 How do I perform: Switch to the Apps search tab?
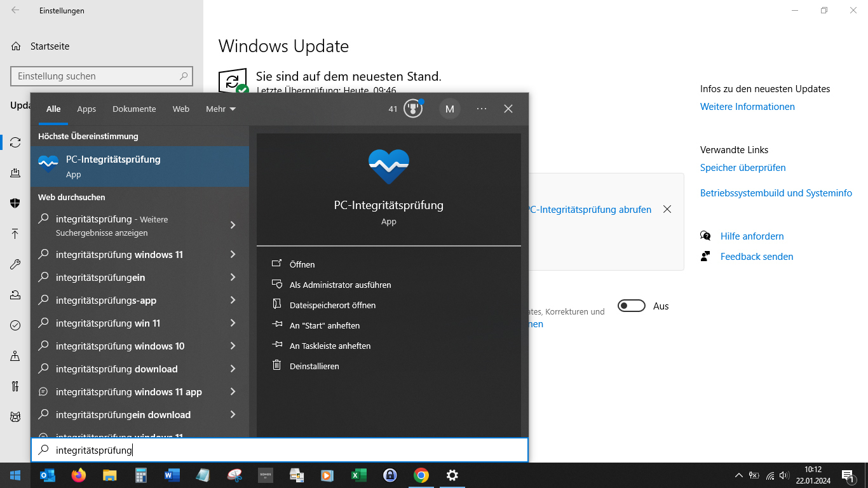tap(86, 109)
